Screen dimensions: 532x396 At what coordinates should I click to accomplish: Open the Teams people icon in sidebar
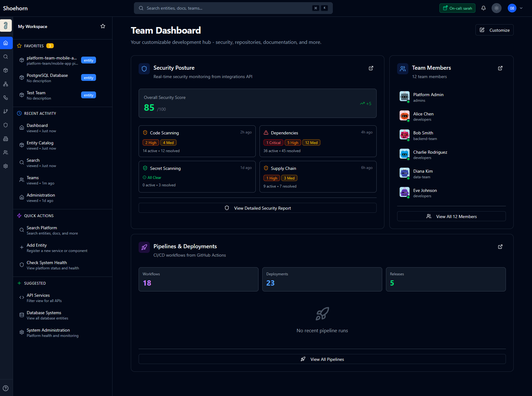[6, 152]
